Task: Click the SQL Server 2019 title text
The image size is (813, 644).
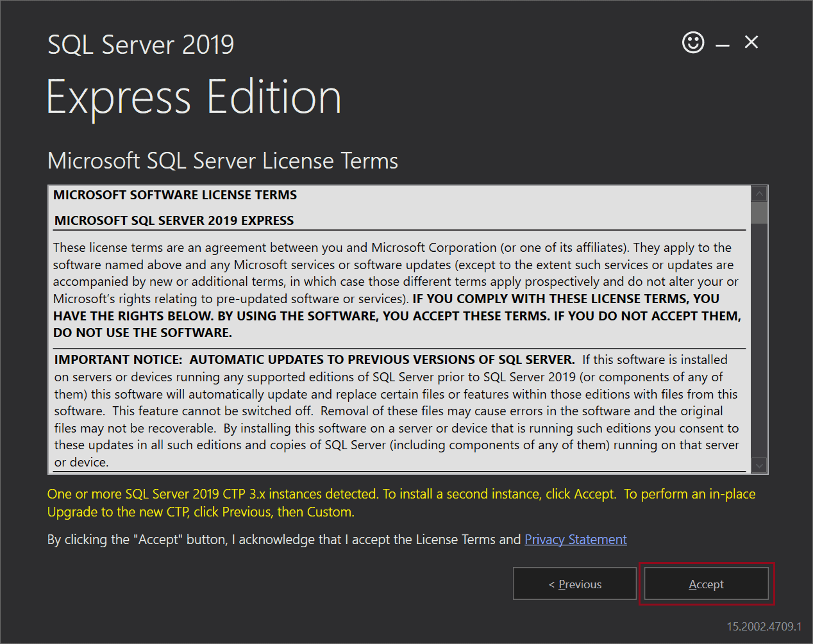Action: pos(140,45)
